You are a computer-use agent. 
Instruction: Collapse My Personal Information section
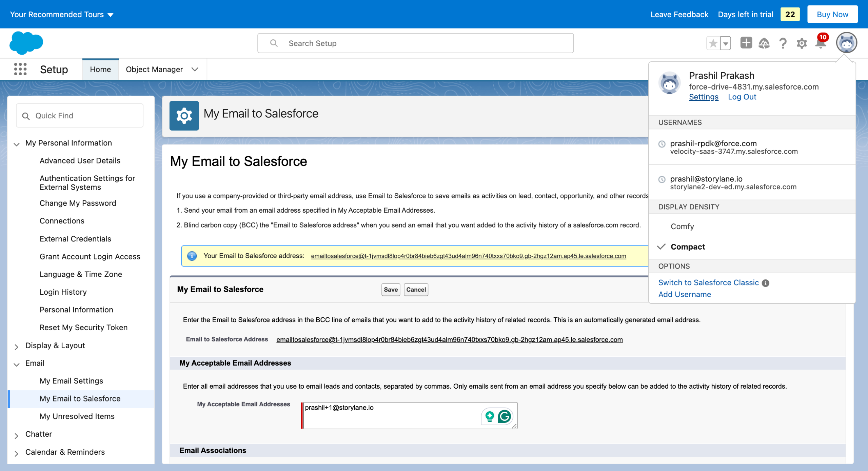(x=16, y=144)
